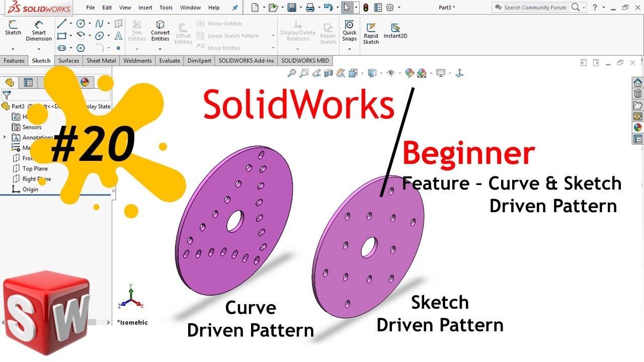Click the feature tree filter funnel

pos(7,95)
